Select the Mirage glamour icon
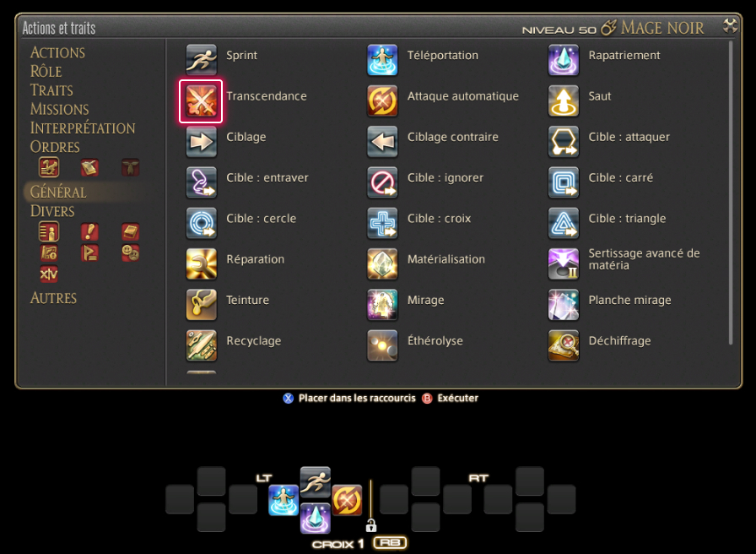 click(x=382, y=305)
